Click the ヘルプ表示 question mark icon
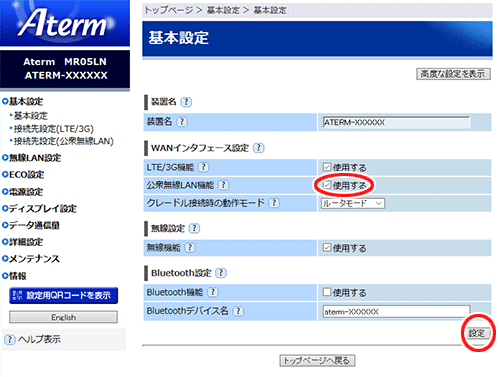This screenshot has width=500, height=377. [10, 340]
